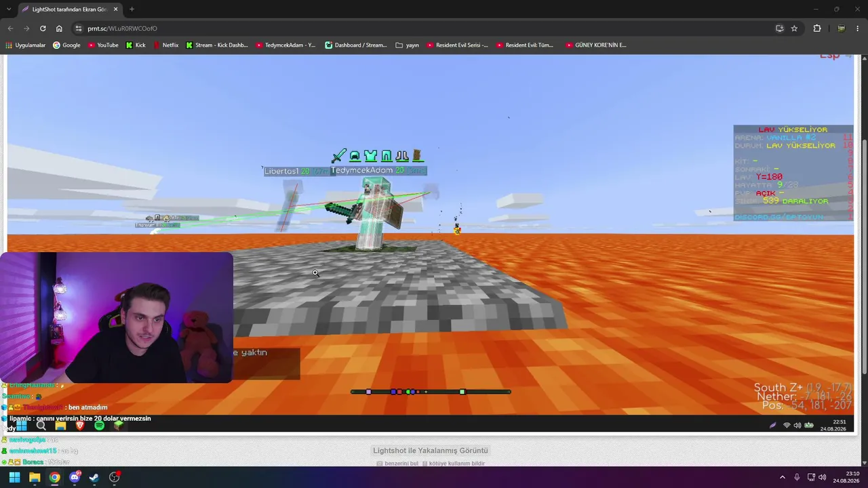
Task: Open the Resident Evil: Tüm bookmark
Action: pos(525,45)
